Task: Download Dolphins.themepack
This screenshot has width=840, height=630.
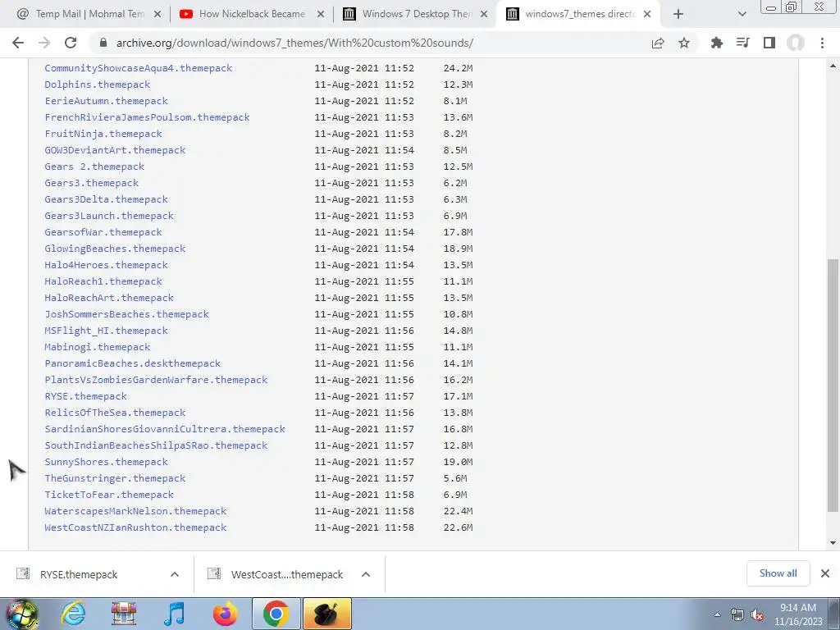Action: [x=98, y=84]
